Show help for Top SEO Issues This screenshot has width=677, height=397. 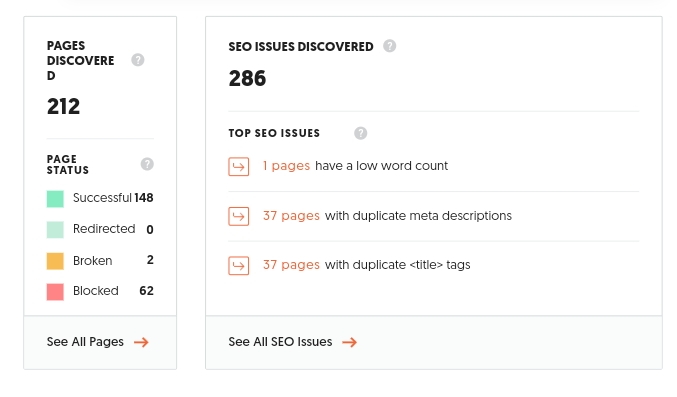(361, 133)
